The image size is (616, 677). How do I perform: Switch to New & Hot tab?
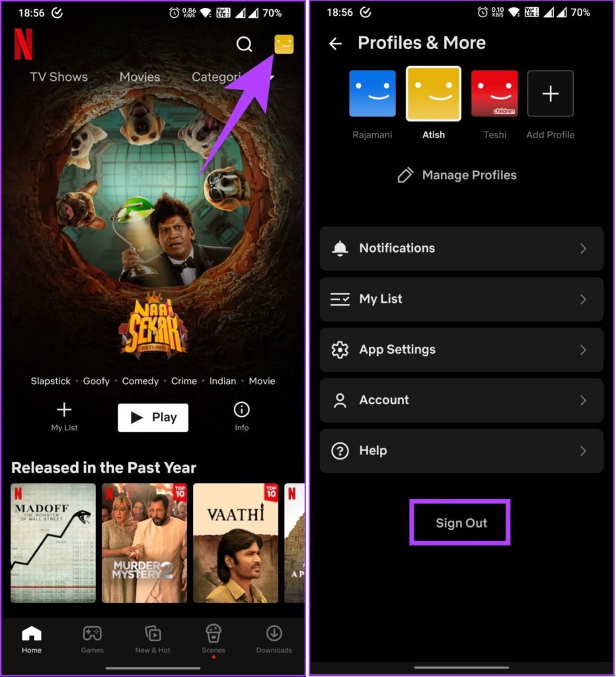[x=153, y=639]
